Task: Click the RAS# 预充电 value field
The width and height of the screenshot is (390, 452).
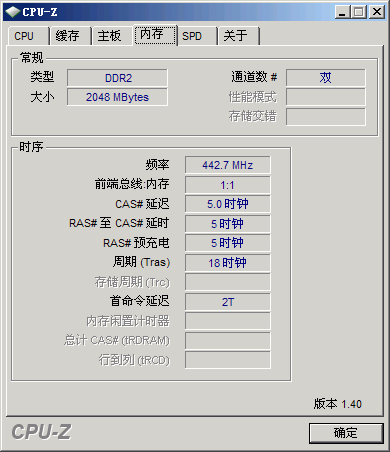Action: (x=228, y=243)
